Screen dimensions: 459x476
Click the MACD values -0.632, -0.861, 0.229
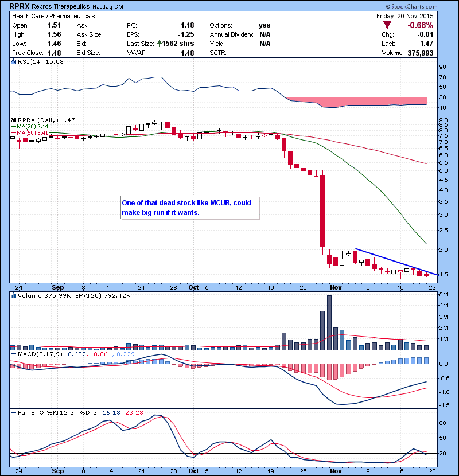click(100, 354)
